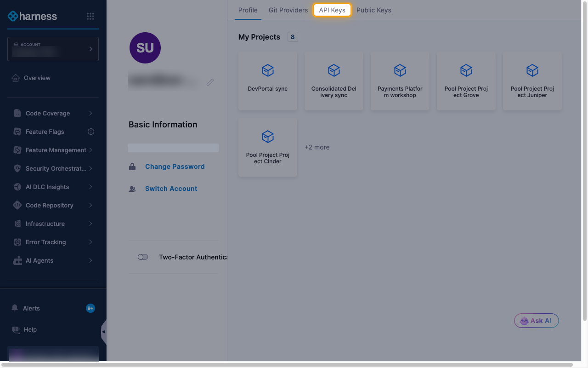Click the Code Coverage sidebar icon
Viewport: 588px width, 368px height.
click(17, 113)
